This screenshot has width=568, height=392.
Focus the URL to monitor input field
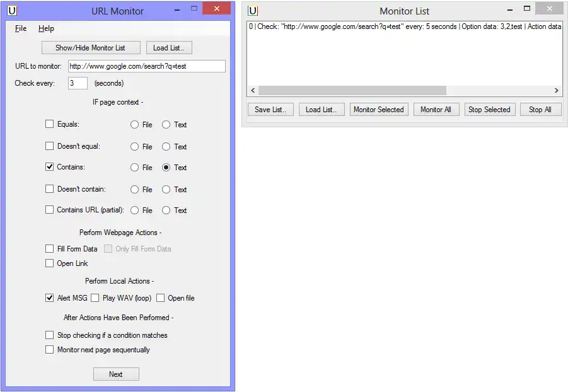[x=147, y=66]
